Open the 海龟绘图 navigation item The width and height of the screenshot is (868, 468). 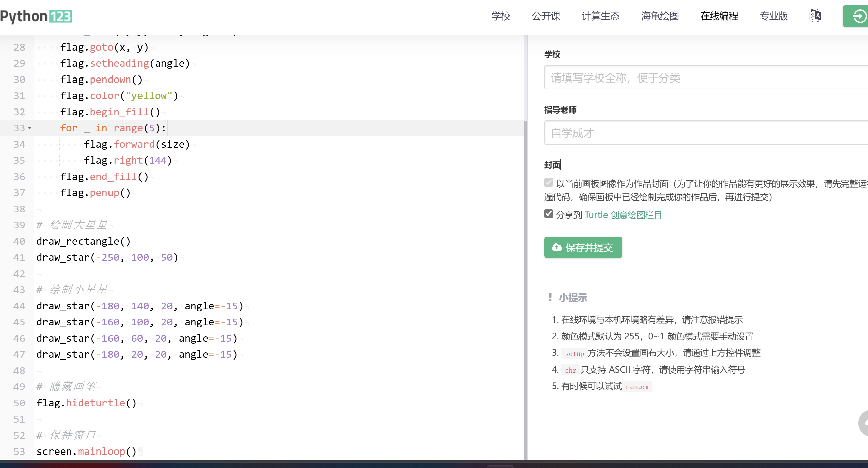click(660, 16)
